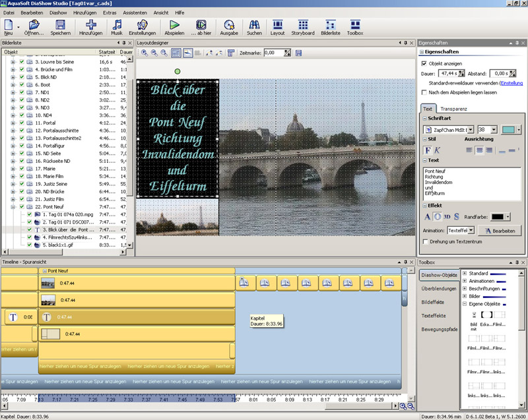Uncheck the 'Objekt anzeigen' checkbox
This screenshot has height=420, width=528.
(x=424, y=63)
